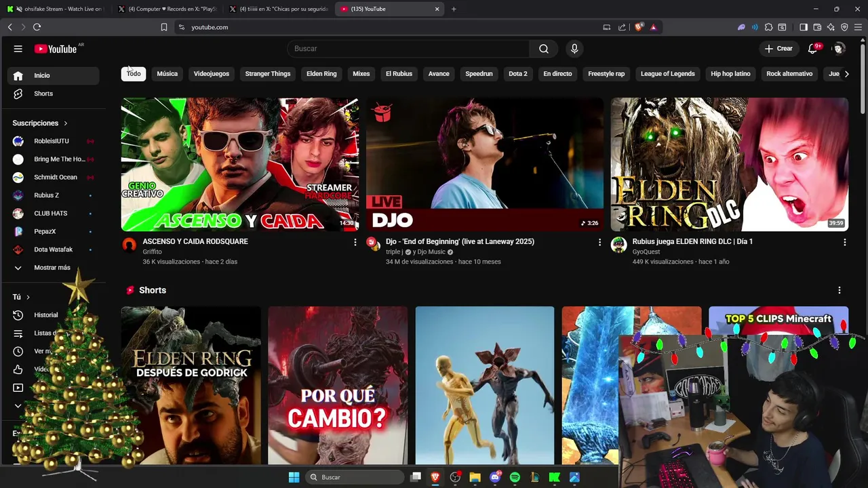868x488 pixels.
Task: Select the Elden Ring filter chip
Action: click(x=321, y=74)
